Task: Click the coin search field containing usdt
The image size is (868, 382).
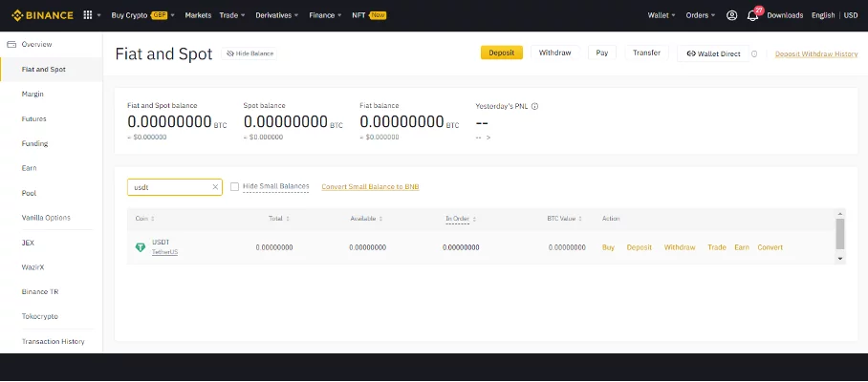Action: pos(175,187)
